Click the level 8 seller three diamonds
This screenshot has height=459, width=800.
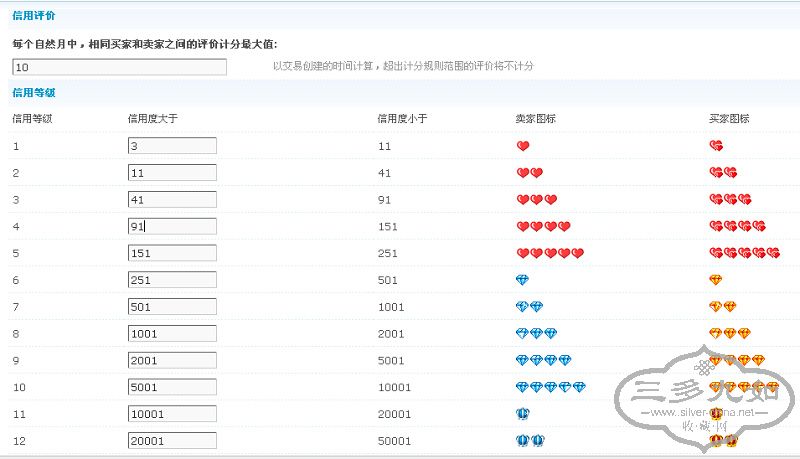536,334
